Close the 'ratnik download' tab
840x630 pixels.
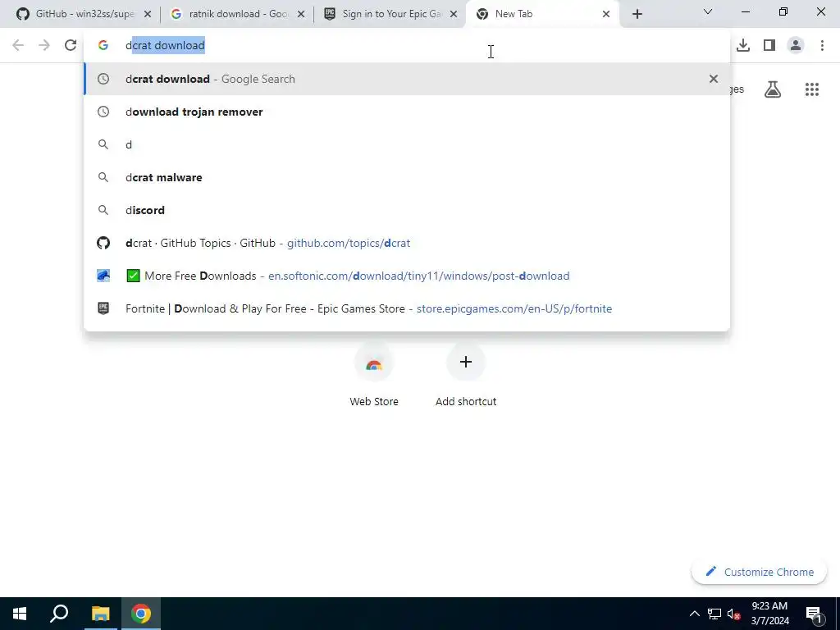click(301, 14)
